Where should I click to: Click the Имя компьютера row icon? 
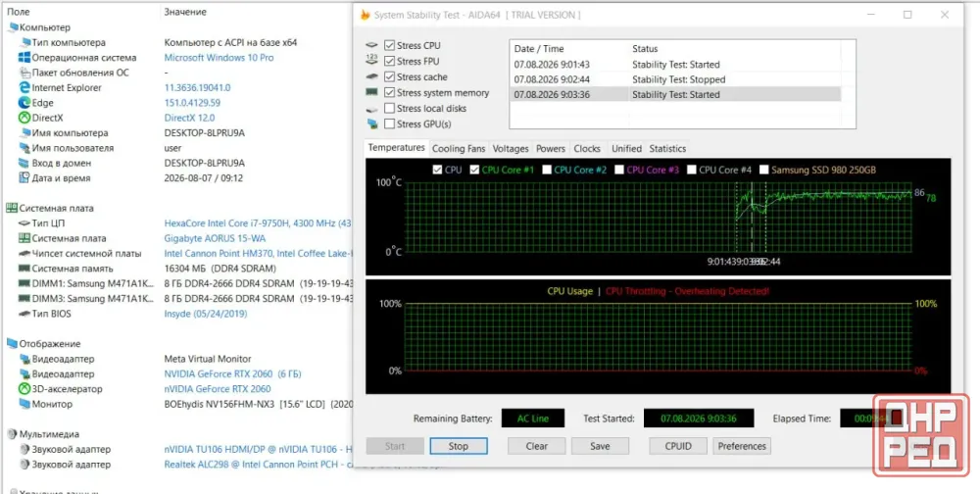[24, 132]
